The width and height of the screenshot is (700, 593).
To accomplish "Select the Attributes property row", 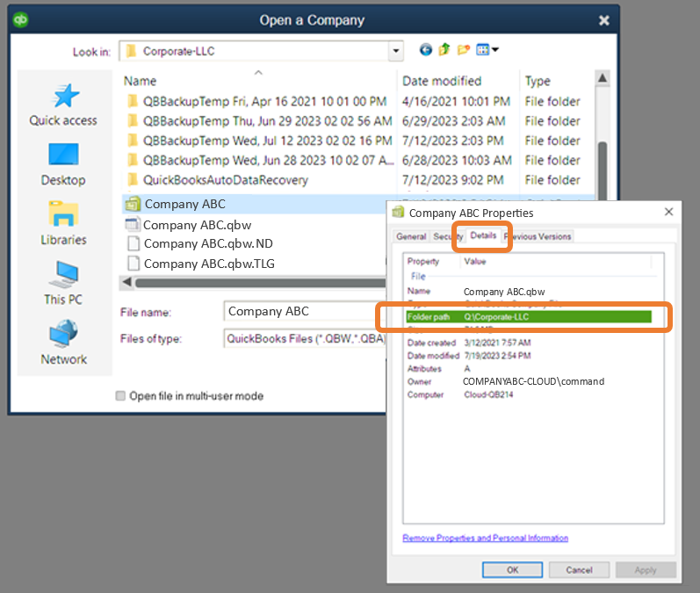I will click(x=529, y=368).
